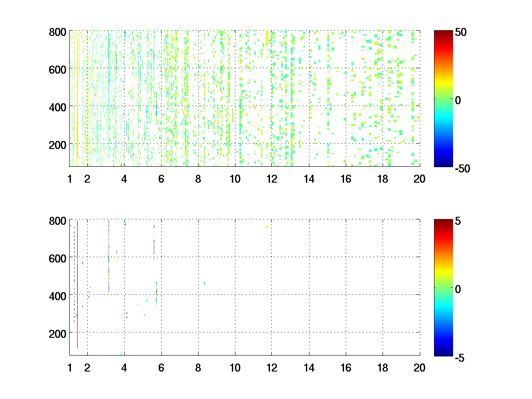The image size is (532, 399).
Task: Click x-axis tick '16' under lower plot
Action: 346,368
